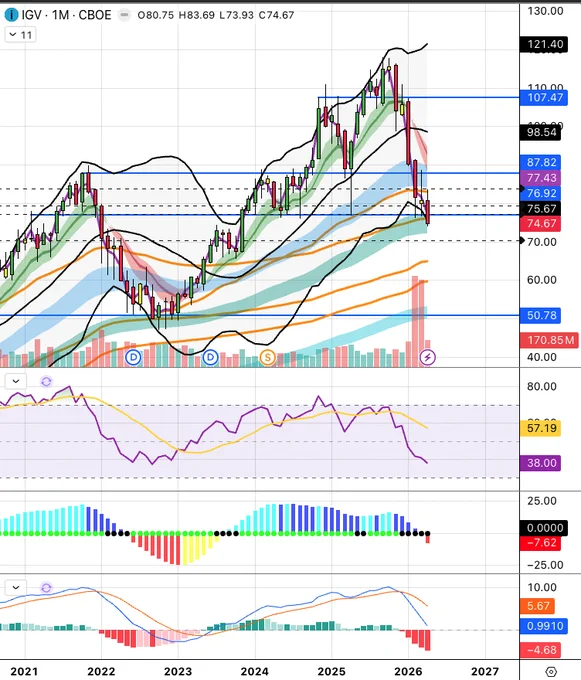Collapse the MACD pane legend chevron
This screenshot has width=581, height=680.
click(x=16, y=588)
